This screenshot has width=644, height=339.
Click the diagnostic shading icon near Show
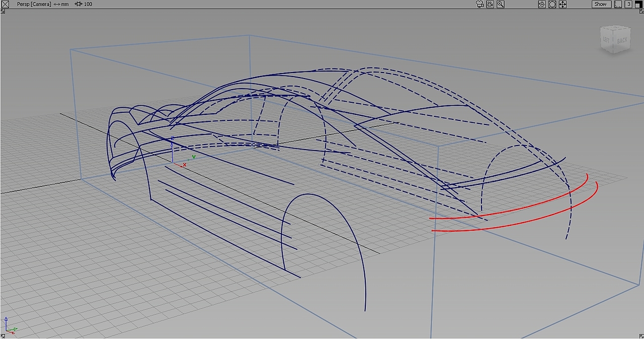[542, 4]
